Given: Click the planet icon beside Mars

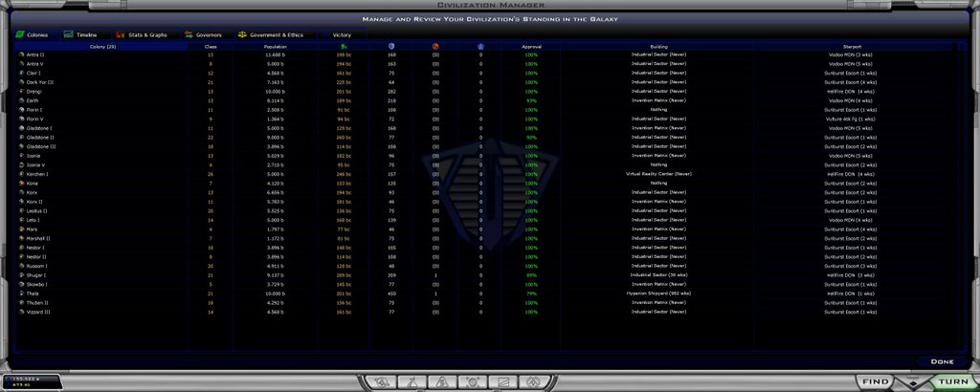Looking at the screenshot, I should coord(22,229).
